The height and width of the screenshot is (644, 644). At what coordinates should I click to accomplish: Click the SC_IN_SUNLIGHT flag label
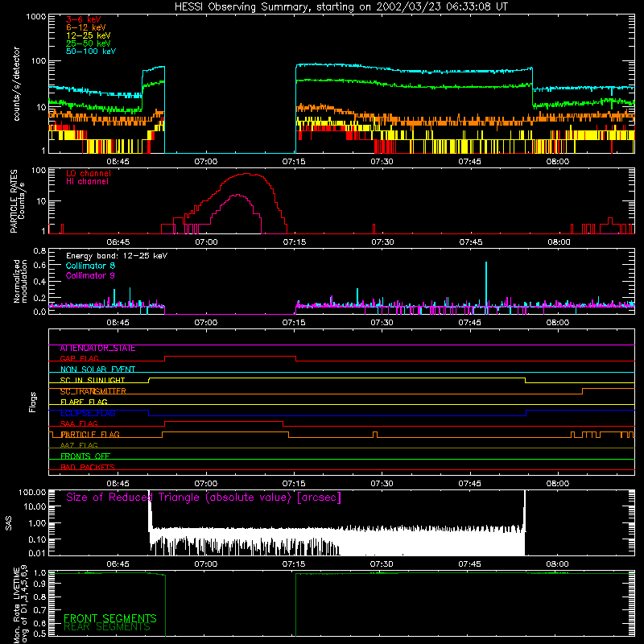93,380
